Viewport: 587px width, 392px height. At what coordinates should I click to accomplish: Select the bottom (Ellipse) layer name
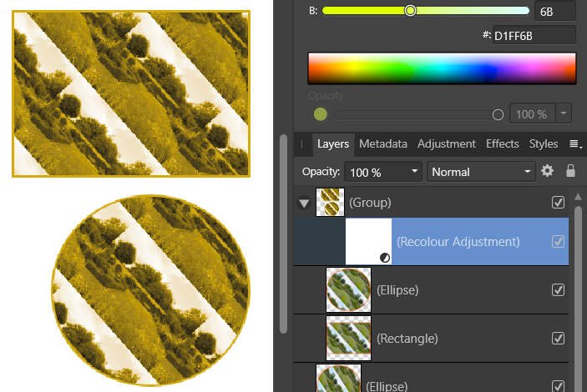tap(387, 386)
